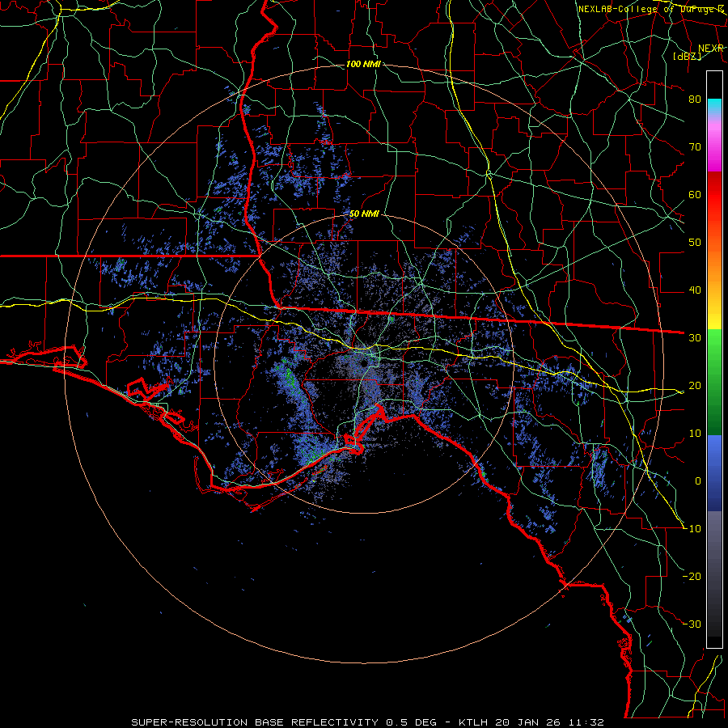This screenshot has width=728, height=728.
Task: Click the 60 dBZ scale label
Action: [x=695, y=194]
